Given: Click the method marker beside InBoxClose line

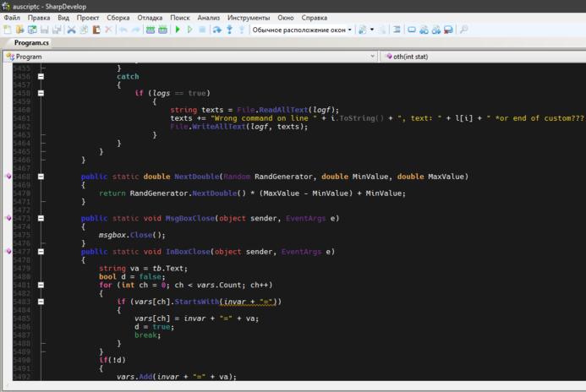Looking at the screenshot, I should [x=8, y=251].
